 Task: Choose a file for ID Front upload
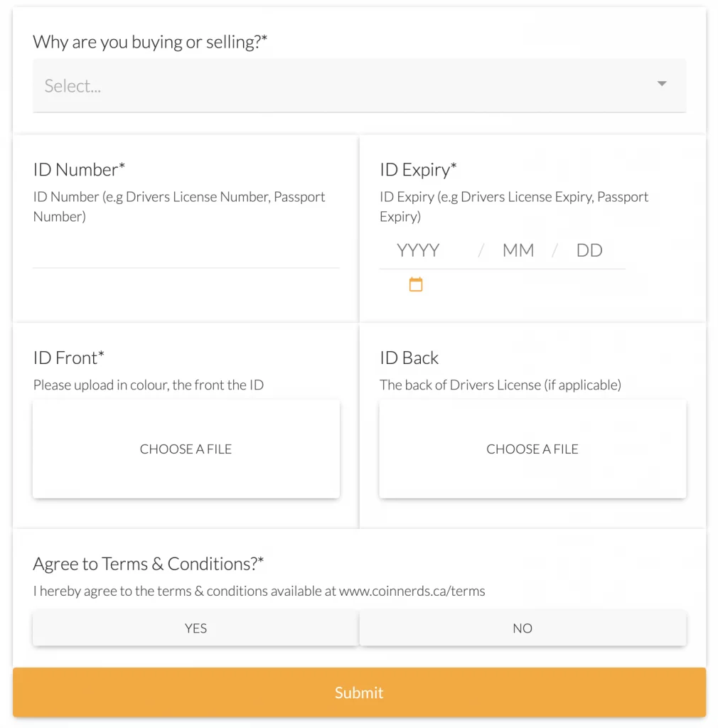(x=186, y=449)
